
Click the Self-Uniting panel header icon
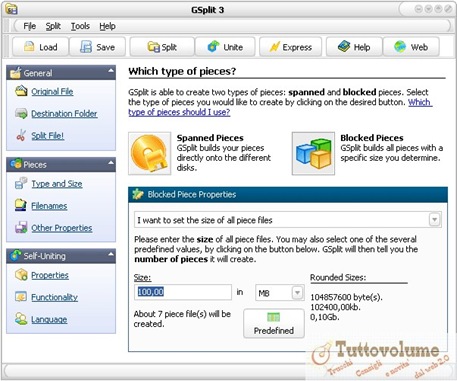click(16, 255)
